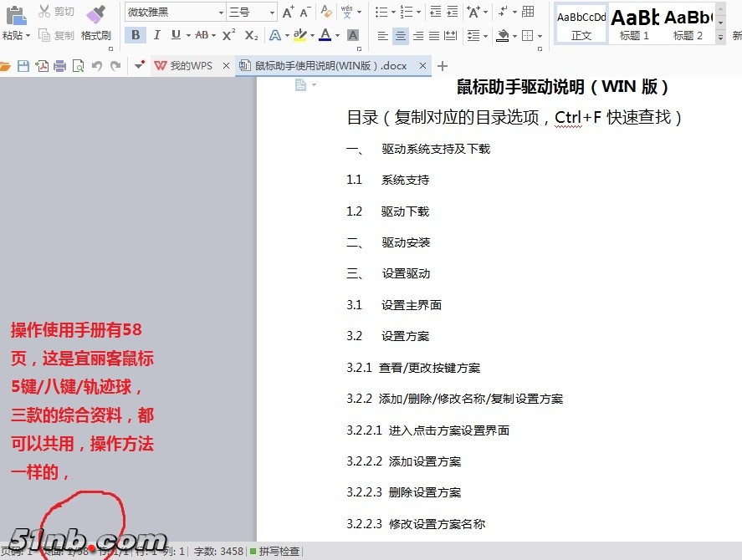Toggle italic formatting

[x=156, y=35]
